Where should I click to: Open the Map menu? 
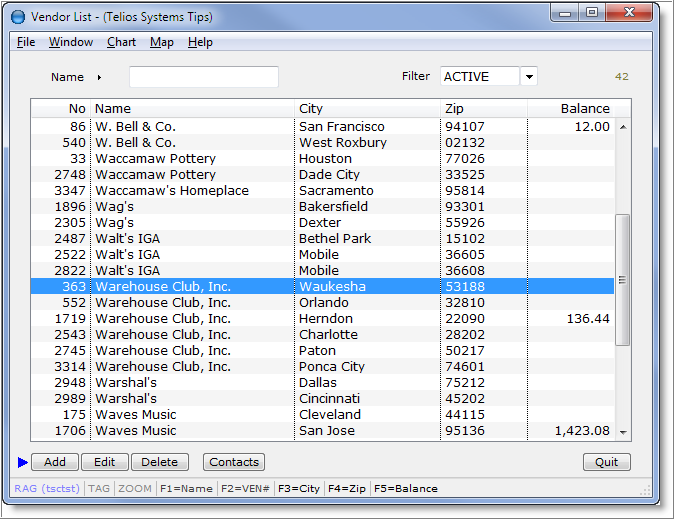click(161, 42)
